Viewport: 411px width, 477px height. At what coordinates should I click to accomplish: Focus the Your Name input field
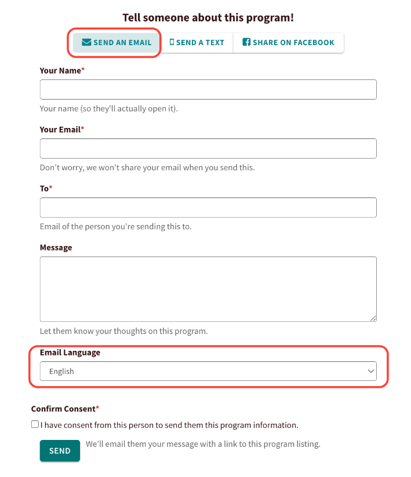(x=208, y=89)
